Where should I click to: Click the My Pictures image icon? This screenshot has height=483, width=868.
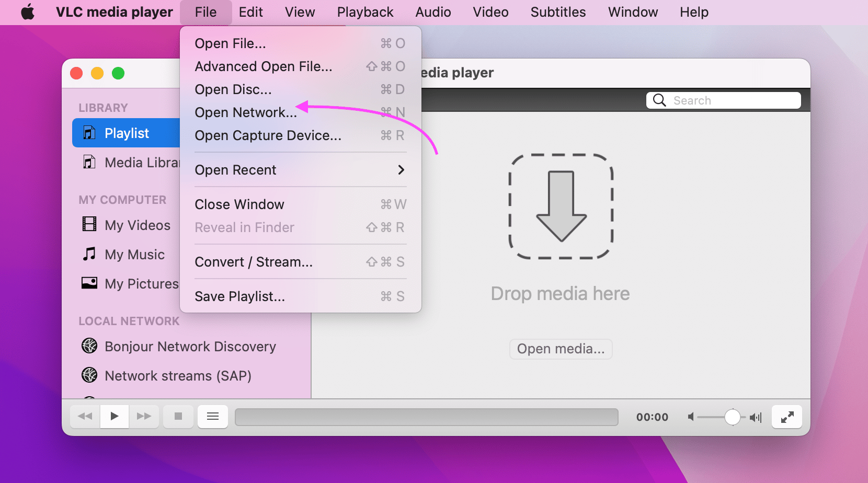coord(89,283)
